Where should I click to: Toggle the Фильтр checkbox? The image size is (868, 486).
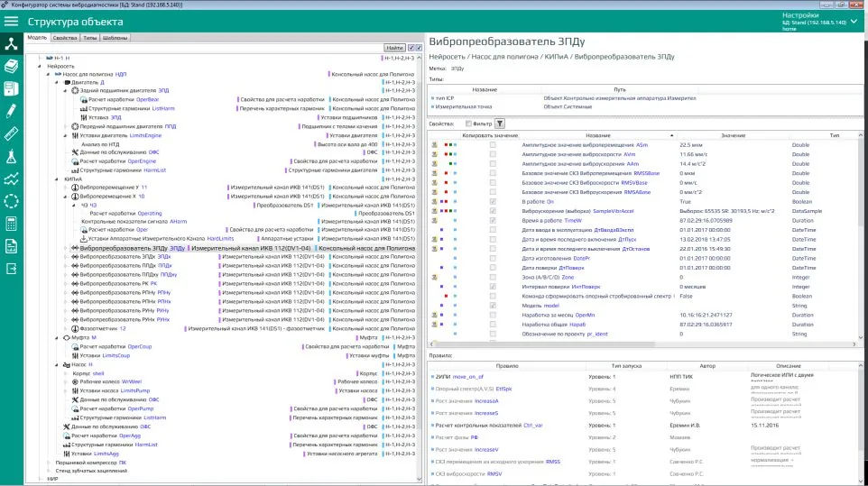pyautogui.click(x=468, y=124)
